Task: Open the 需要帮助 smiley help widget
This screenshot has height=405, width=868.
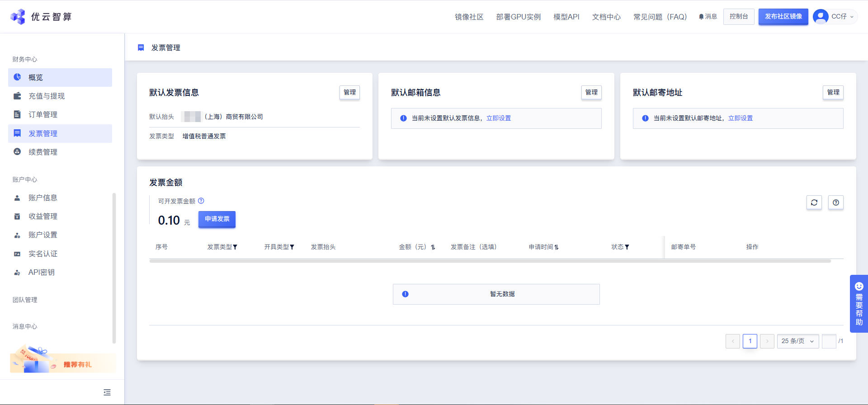Action: [x=859, y=304]
